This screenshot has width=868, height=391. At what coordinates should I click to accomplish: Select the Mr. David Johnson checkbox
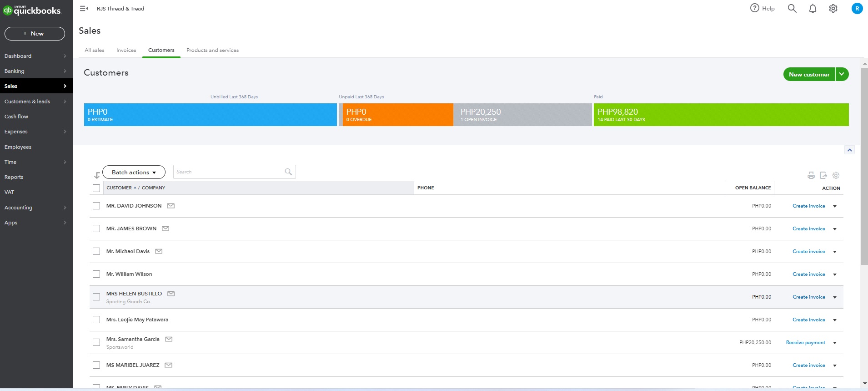click(96, 206)
